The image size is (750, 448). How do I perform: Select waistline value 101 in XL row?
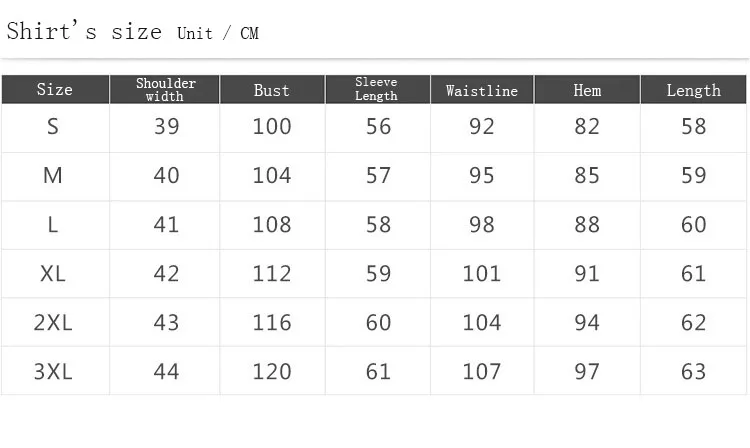tap(482, 273)
